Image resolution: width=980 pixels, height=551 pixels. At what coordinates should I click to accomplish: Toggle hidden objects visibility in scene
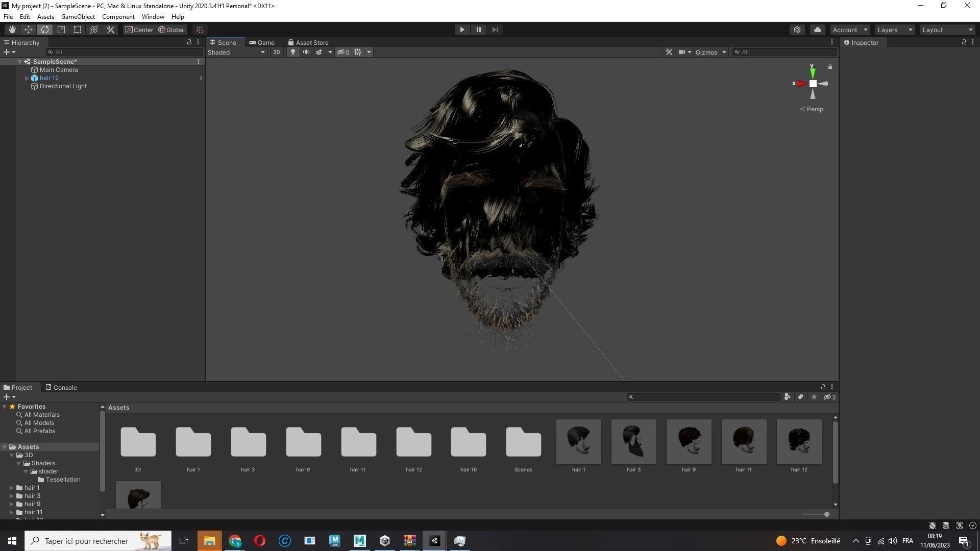pos(343,52)
